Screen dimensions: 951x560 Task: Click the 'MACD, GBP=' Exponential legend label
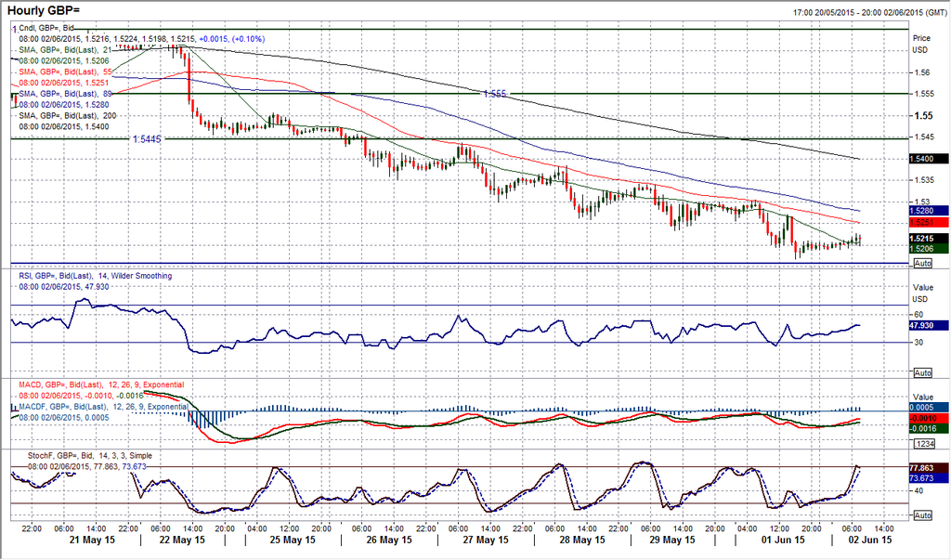coord(101,384)
